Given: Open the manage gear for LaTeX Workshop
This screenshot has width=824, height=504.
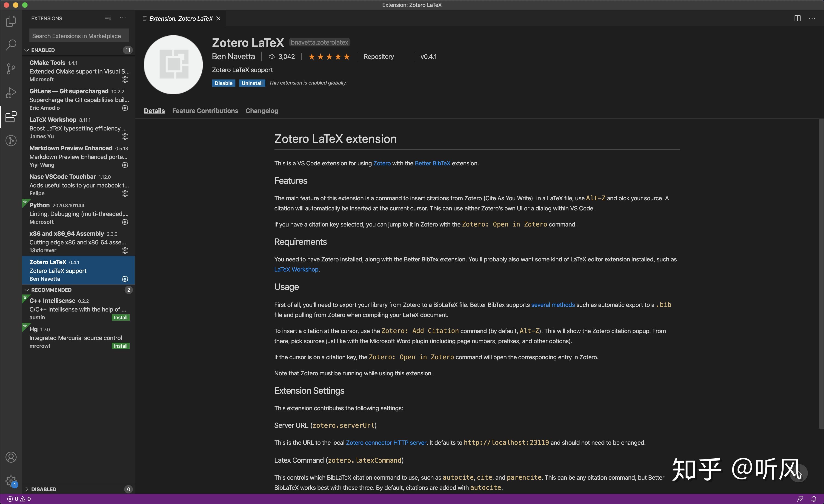Looking at the screenshot, I should pyautogui.click(x=125, y=136).
